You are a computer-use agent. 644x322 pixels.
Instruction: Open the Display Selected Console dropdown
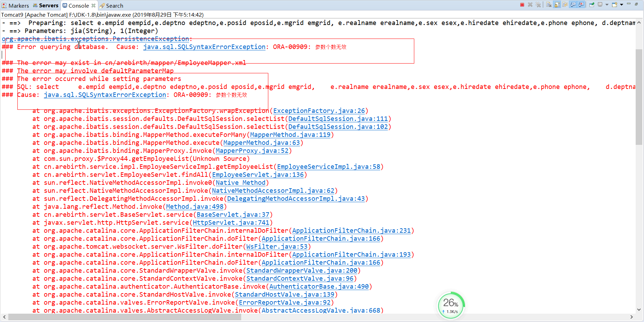coord(607,5)
